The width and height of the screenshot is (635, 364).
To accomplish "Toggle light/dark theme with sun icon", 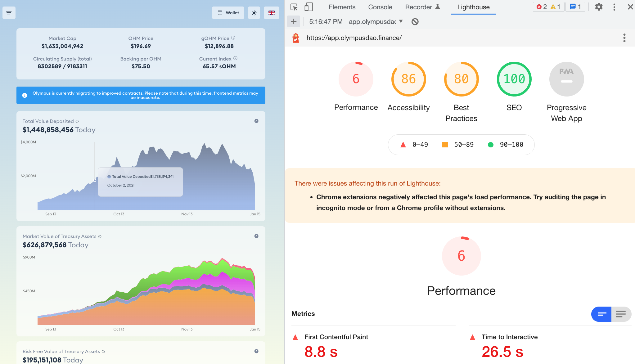I will pyautogui.click(x=254, y=13).
